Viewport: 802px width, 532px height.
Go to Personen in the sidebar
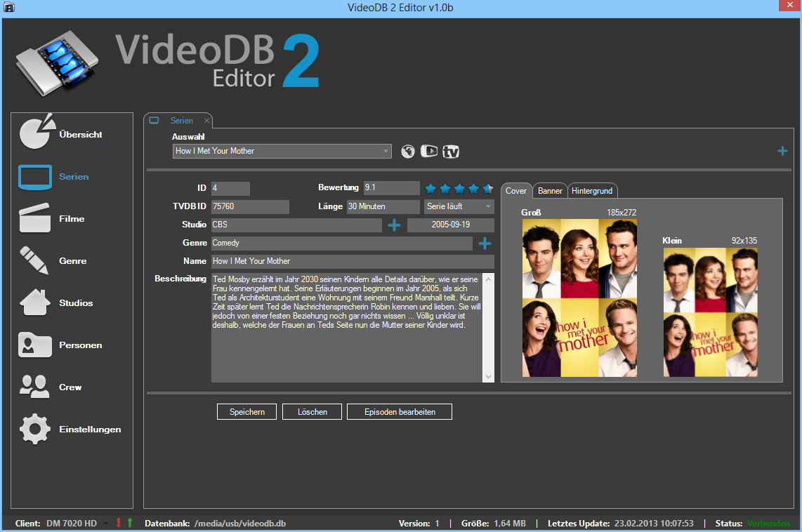(x=80, y=345)
